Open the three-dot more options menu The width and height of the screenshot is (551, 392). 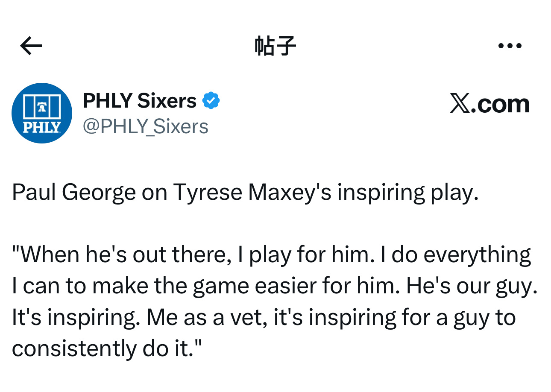pyautogui.click(x=510, y=46)
